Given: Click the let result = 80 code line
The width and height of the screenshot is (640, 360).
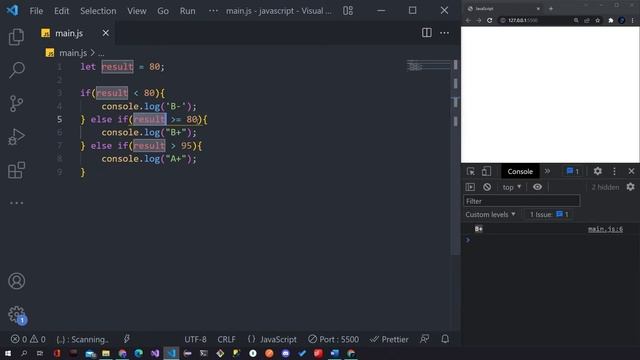Looking at the screenshot, I should 122,67.
